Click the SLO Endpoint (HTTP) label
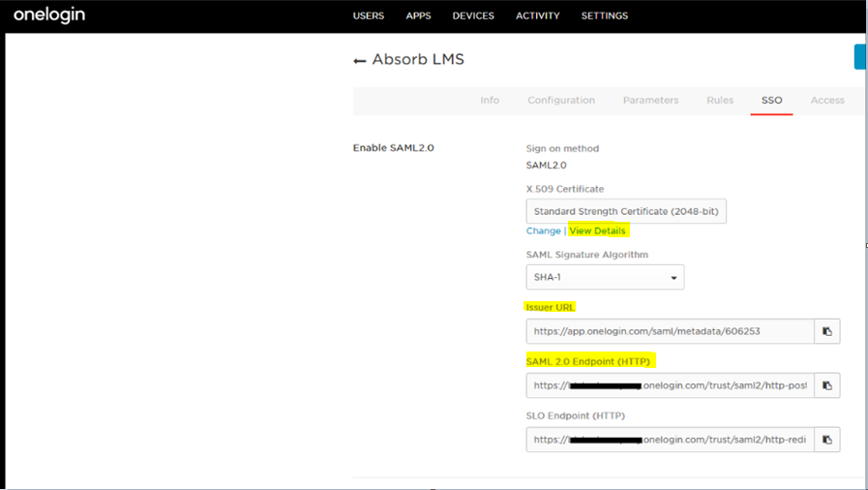Viewport: 868px width, 490px height. pos(575,415)
